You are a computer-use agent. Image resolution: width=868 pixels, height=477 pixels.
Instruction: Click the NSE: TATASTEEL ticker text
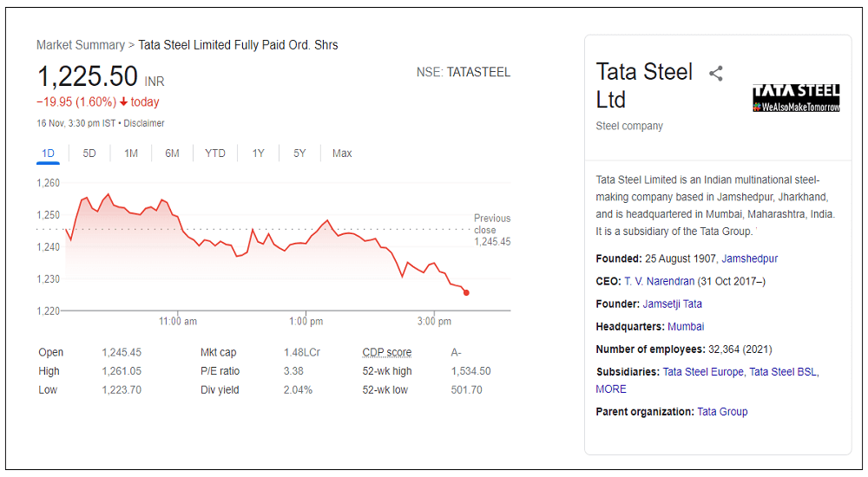(x=464, y=73)
